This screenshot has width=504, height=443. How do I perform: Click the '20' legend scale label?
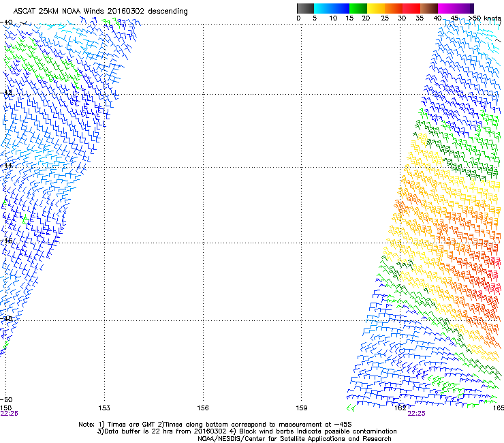[366, 18]
